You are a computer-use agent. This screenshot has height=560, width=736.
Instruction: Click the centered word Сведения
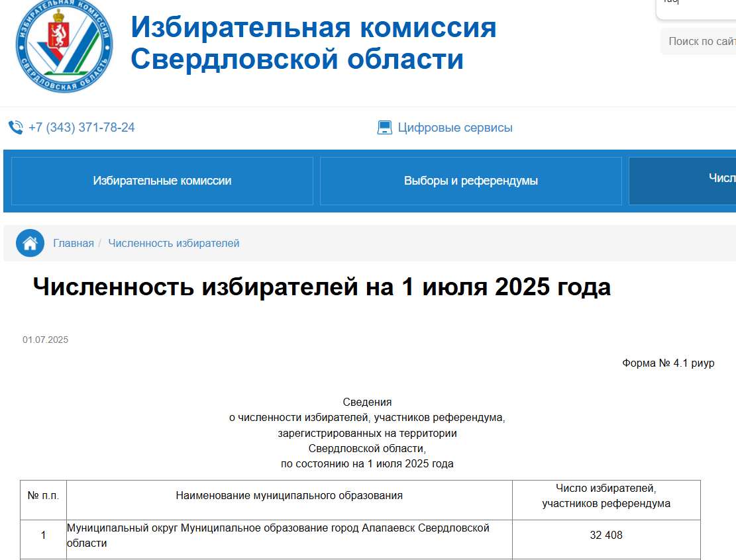click(x=367, y=402)
